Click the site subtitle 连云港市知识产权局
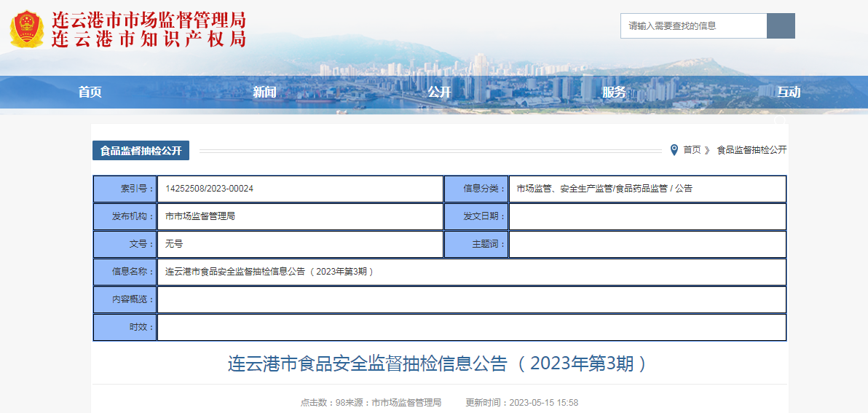868x413 pixels. click(149, 39)
